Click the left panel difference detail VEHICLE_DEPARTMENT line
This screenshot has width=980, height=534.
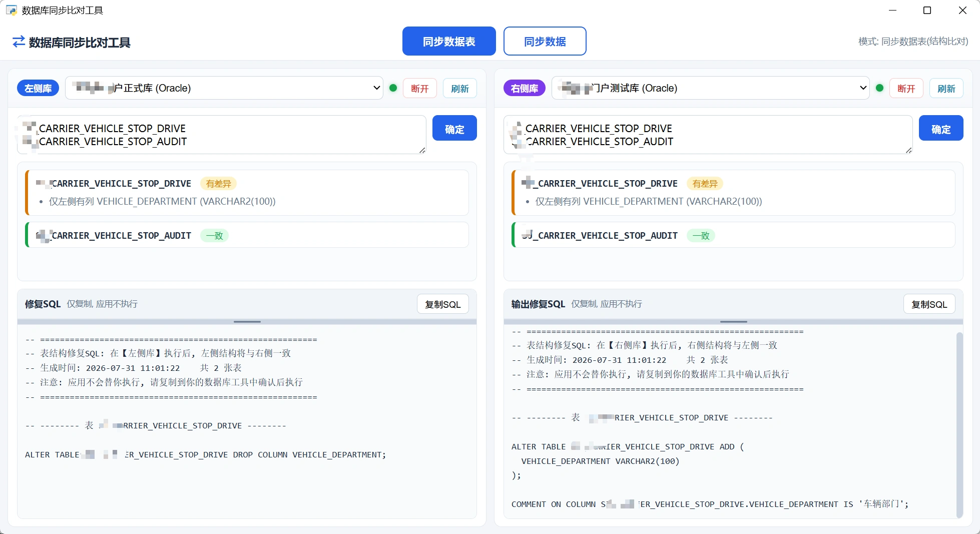162,201
